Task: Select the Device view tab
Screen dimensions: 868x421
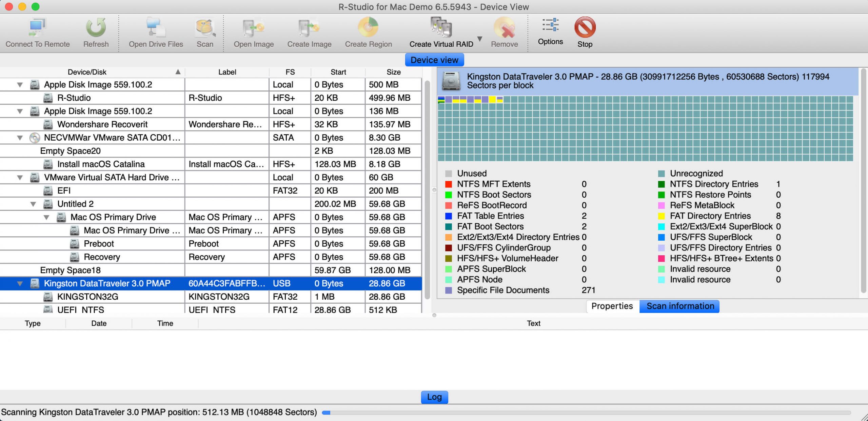Action: point(434,60)
